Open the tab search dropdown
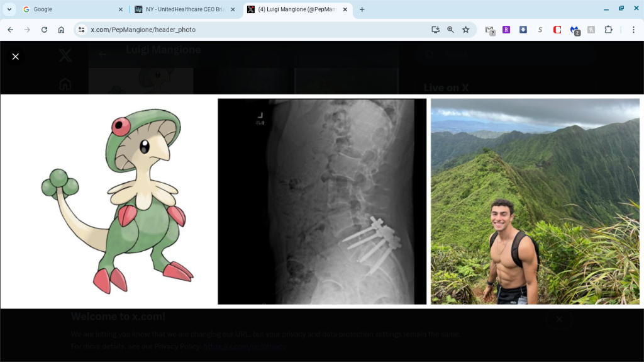The width and height of the screenshot is (644, 362). click(9, 9)
